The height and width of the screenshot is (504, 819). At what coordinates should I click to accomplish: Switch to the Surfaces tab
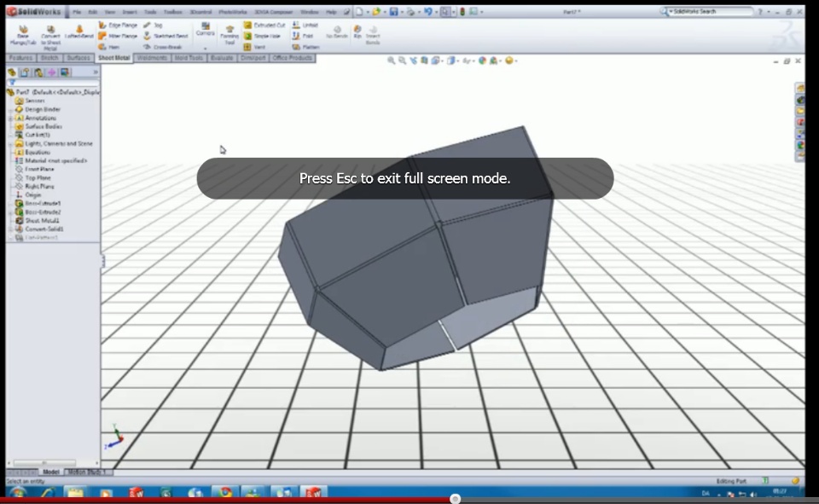78,58
